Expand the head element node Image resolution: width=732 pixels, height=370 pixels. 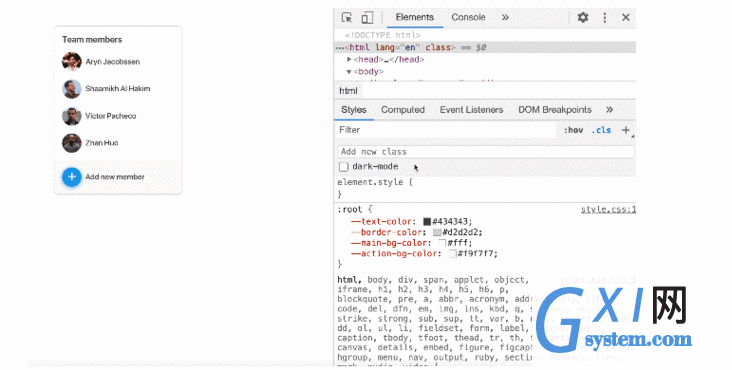click(x=349, y=59)
